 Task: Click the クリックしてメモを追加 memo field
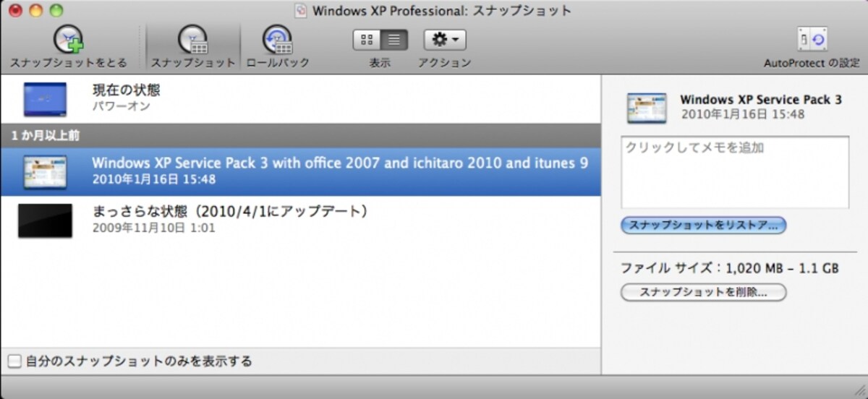735,172
